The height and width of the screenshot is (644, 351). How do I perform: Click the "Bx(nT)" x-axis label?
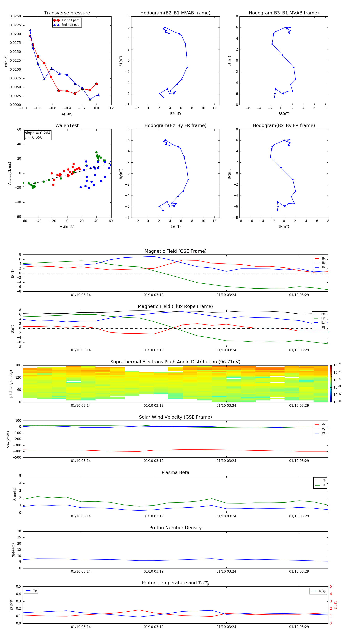point(284,227)
